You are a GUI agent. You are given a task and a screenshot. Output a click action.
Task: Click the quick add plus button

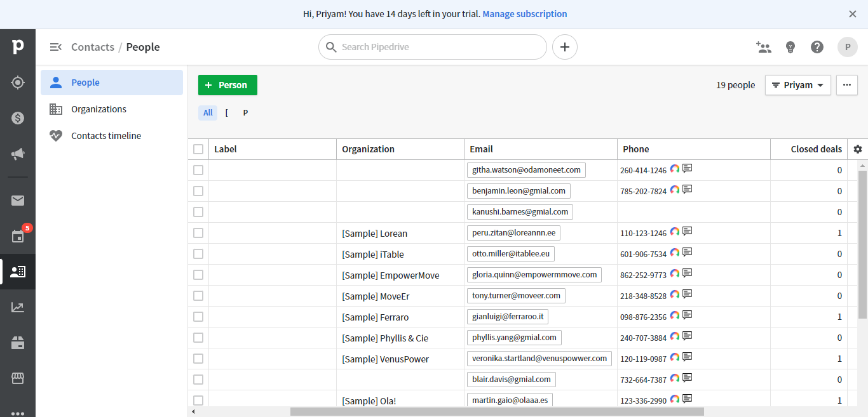coord(565,47)
